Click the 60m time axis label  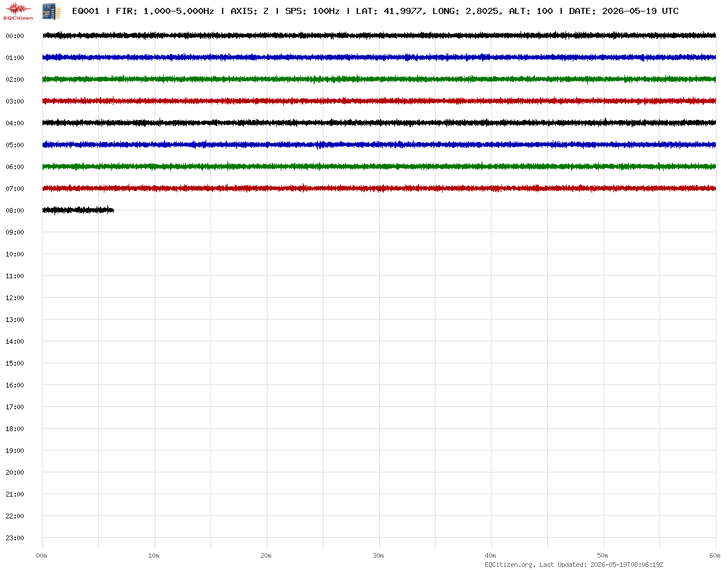pos(715,555)
